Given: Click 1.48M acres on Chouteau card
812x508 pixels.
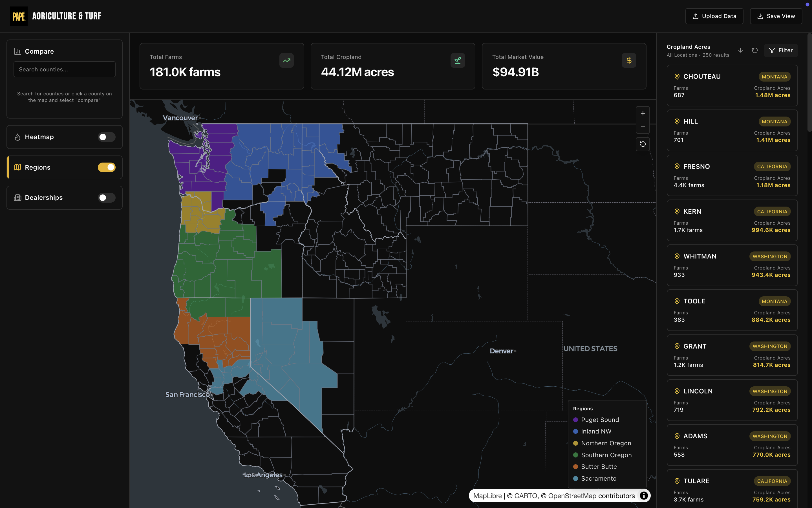Looking at the screenshot, I should point(773,95).
